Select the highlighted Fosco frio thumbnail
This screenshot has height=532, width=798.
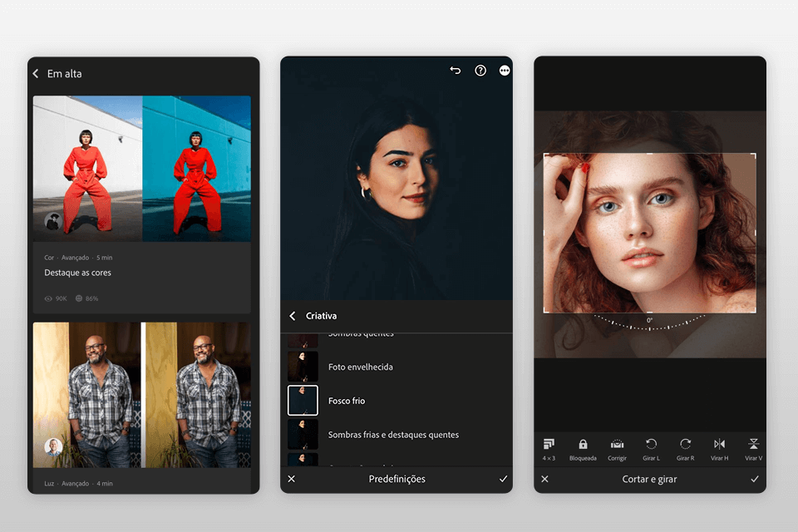click(303, 400)
